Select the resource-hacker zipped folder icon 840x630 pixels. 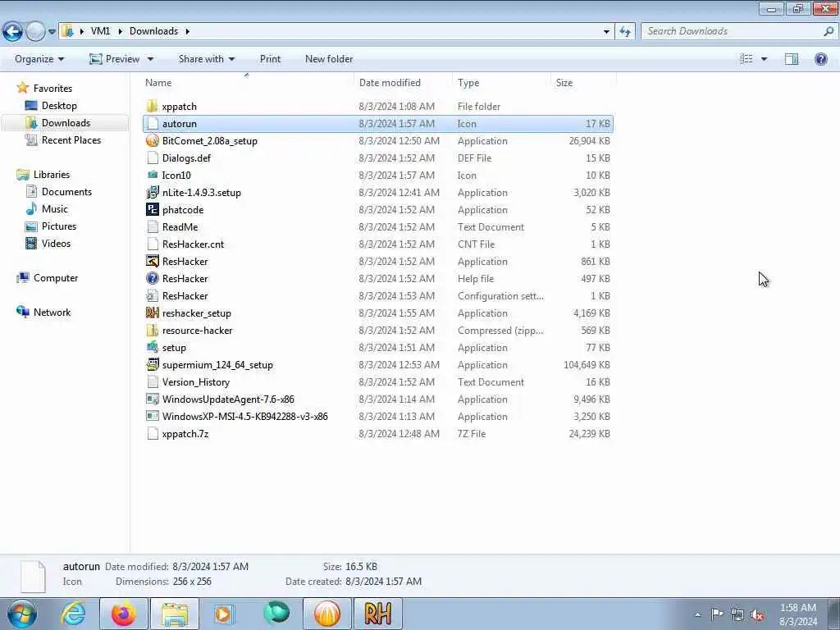point(152,331)
